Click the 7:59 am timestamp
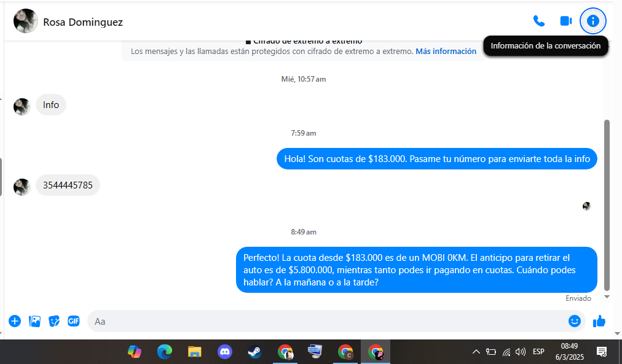Viewport: 622px width, 364px height. click(304, 133)
